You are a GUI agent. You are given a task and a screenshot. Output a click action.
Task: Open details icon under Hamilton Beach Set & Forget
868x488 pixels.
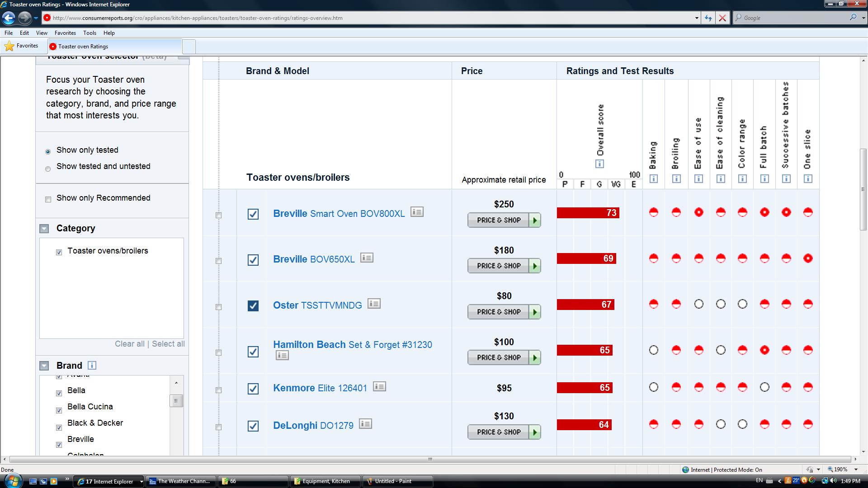coord(282,356)
